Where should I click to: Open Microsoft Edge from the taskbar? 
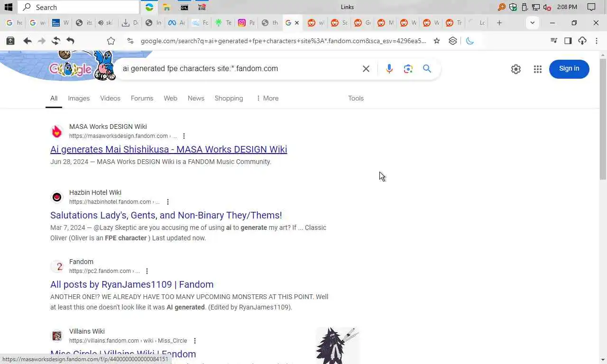click(149, 7)
